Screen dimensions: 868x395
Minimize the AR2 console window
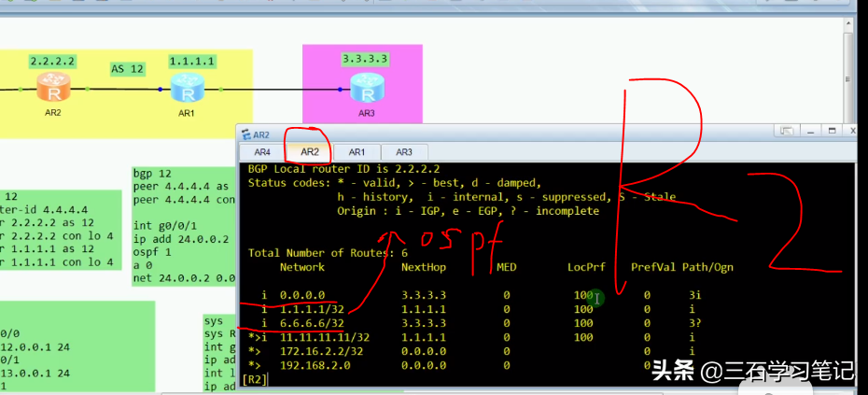click(x=810, y=131)
